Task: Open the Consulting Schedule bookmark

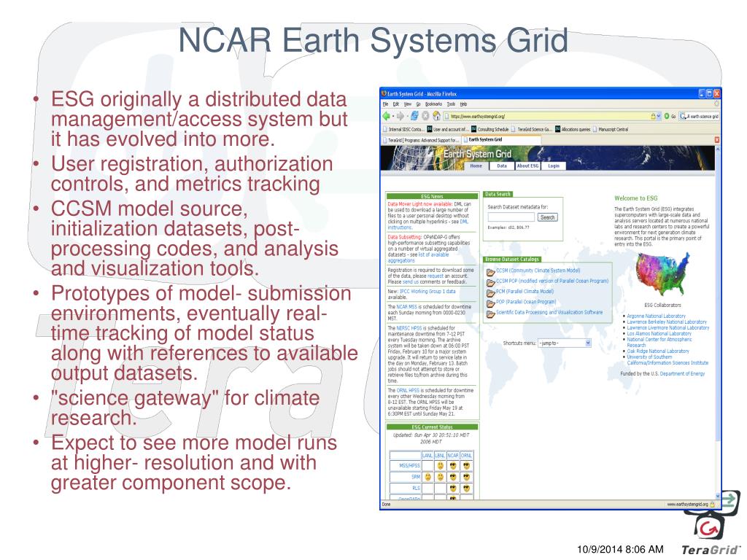Action: (x=489, y=129)
